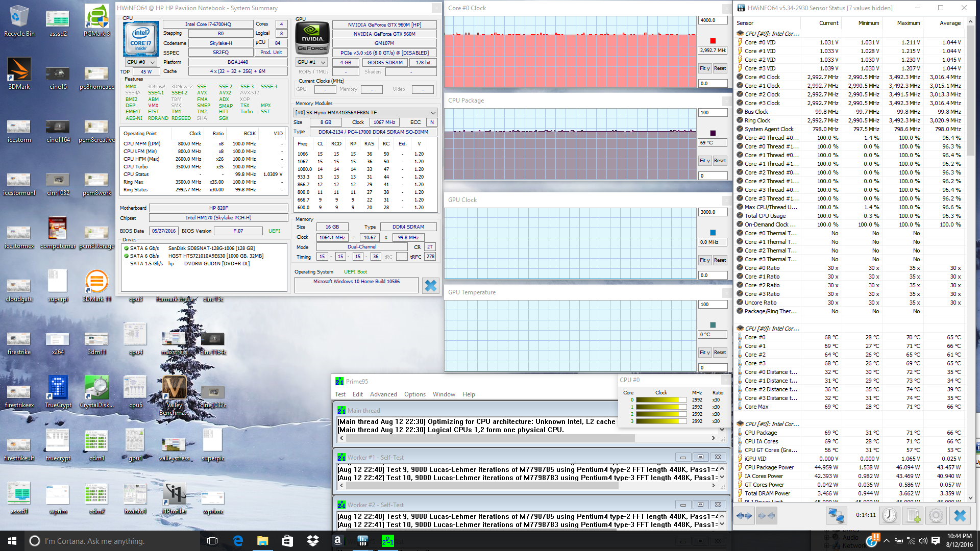Viewport: 980px width, 551px height.
Task: Click the Prime95 taskbar icon
Action: pyautogui.click(x=388, y=541)
